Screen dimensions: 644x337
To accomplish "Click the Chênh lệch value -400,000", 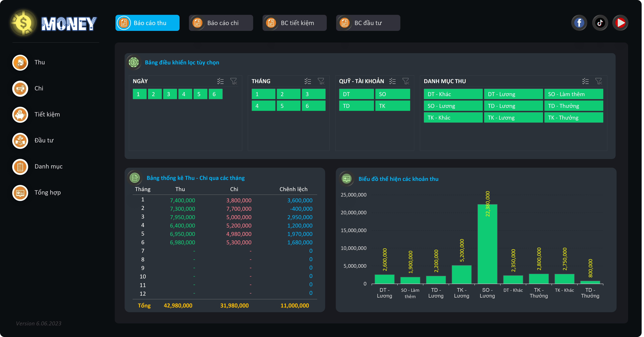I will click(x=301, y=209).
